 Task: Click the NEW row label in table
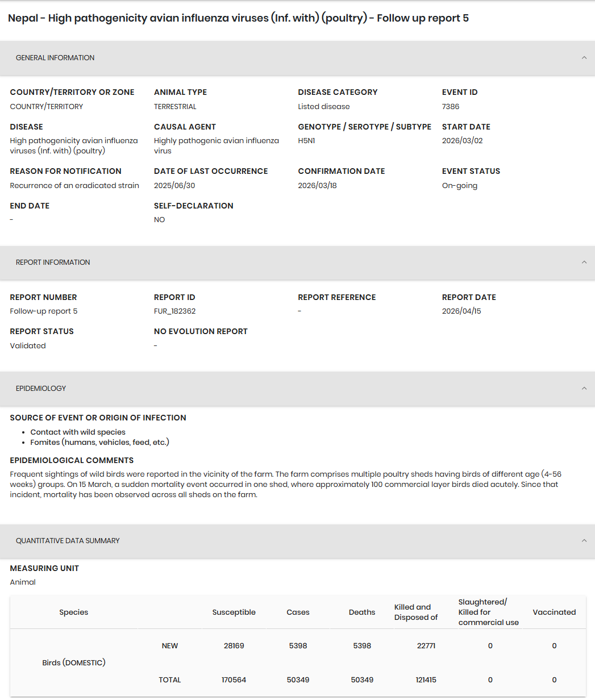[170, 645]
